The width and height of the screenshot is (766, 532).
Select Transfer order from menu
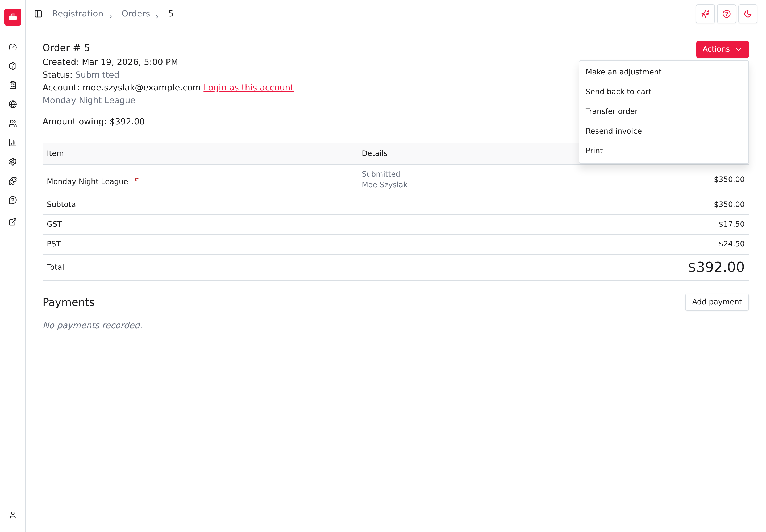[x=664, y=111]
